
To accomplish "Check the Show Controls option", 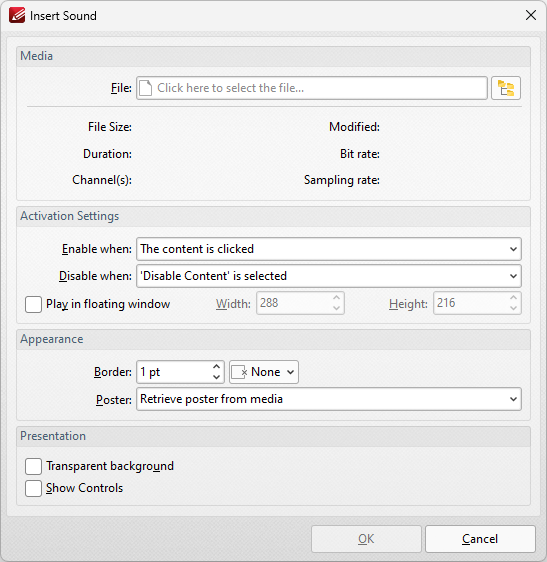I will coord(33,488).
